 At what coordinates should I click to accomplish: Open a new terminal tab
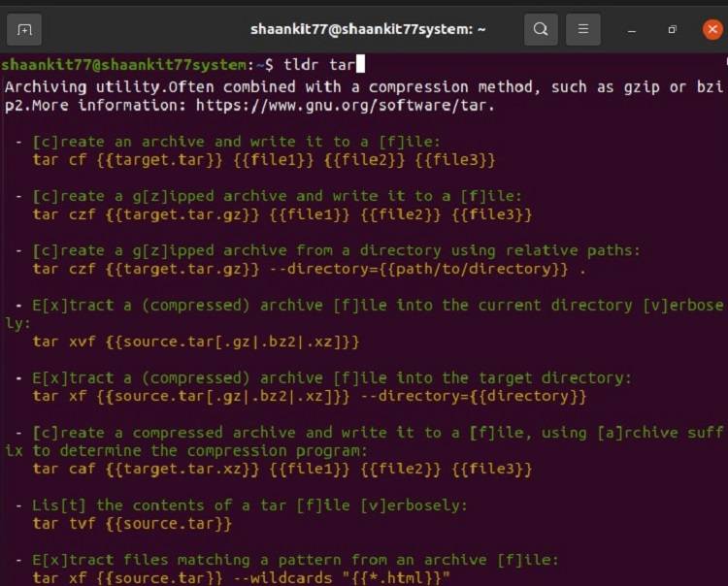24,30
